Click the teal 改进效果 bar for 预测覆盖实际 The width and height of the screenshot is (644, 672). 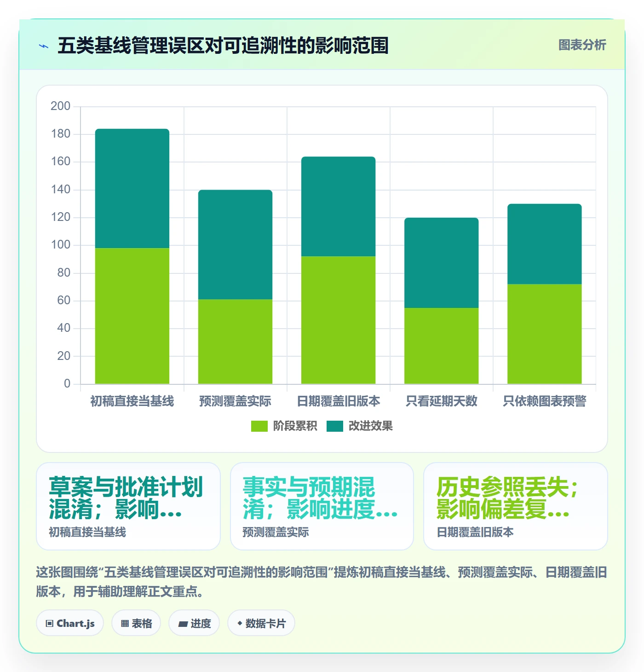(x=235, y=245)
